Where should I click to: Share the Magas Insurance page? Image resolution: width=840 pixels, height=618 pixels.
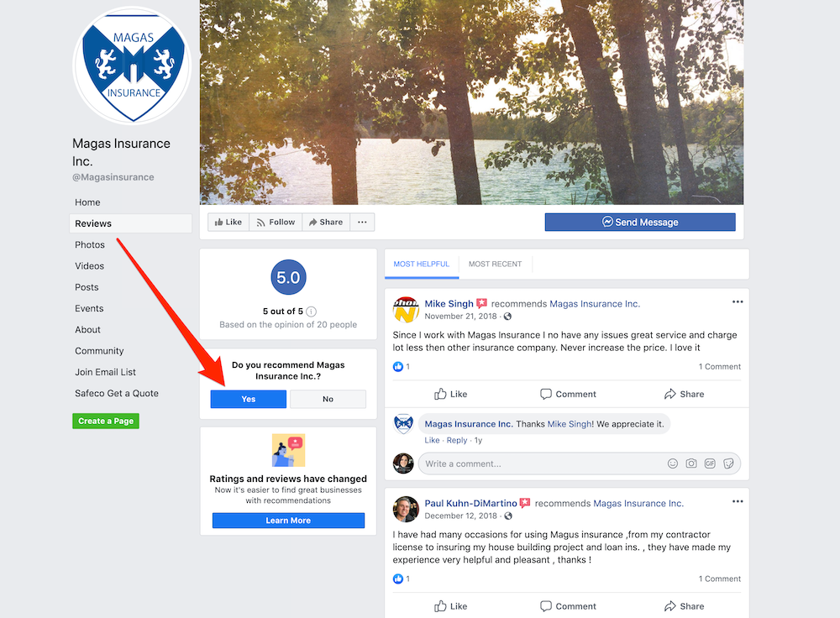pyautogui.click(x=326, y=223)
